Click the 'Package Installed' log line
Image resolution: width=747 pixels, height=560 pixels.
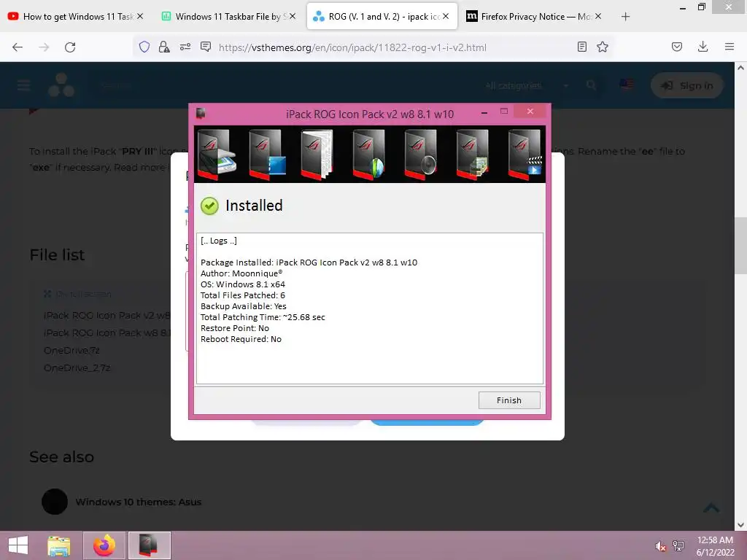[309, 262]
